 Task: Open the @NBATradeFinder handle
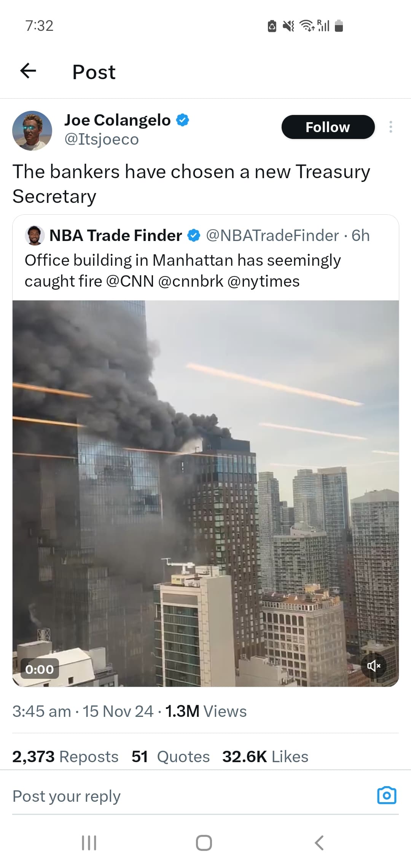(272, 235)
